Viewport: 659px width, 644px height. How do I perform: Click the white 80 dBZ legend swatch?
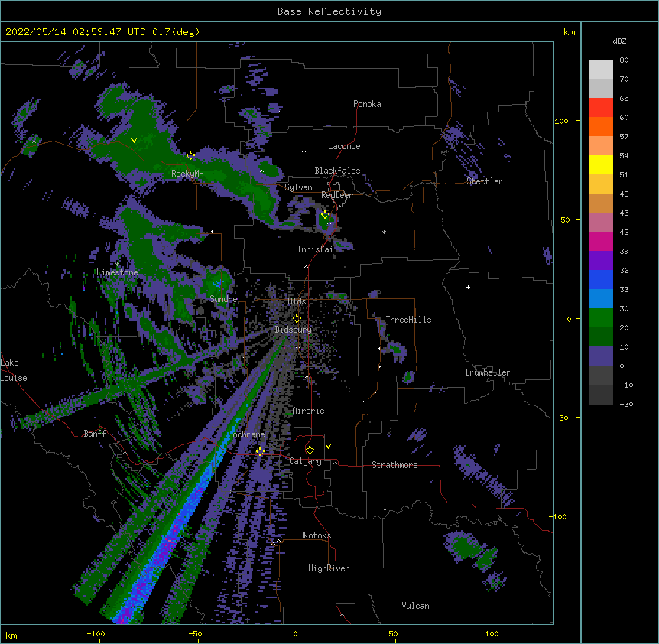pos(601,70)
